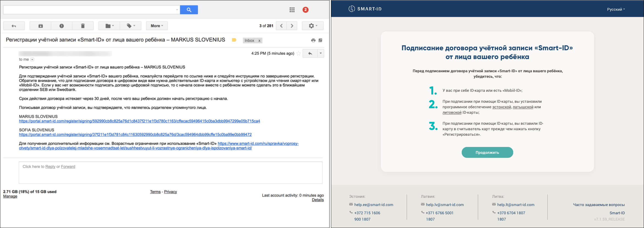Click the эстонской ID-card software link
The width and height of the screenshot is (644, 228).
tap(502, 107)
